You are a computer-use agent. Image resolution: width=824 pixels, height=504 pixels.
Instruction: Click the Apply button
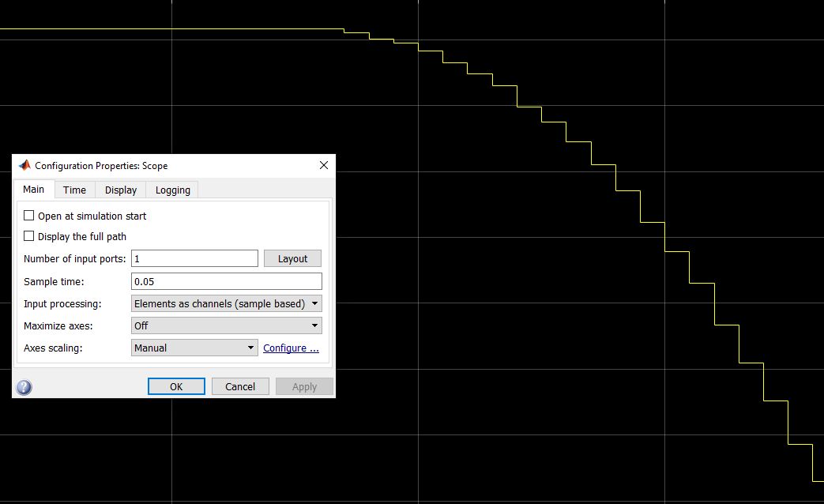coord(304,386)
